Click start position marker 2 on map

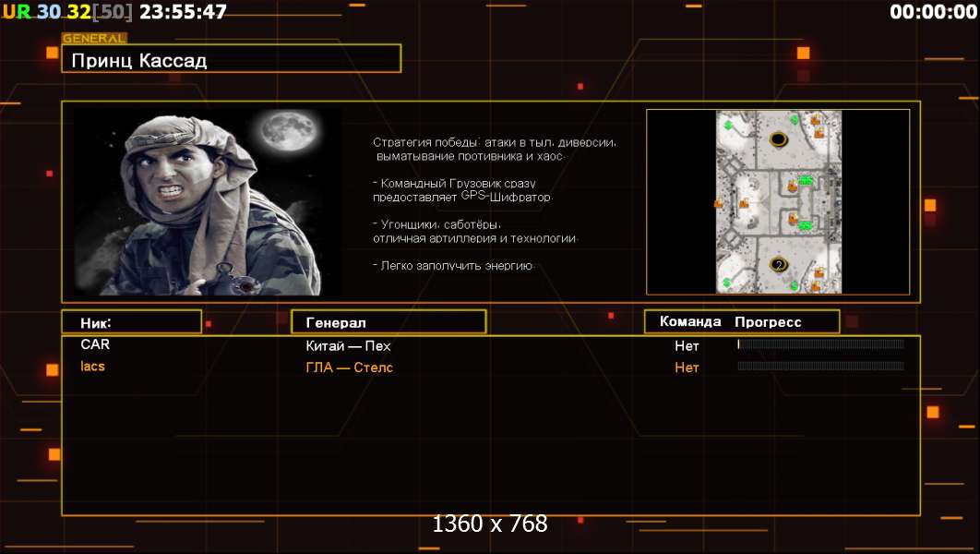(778, 264)
